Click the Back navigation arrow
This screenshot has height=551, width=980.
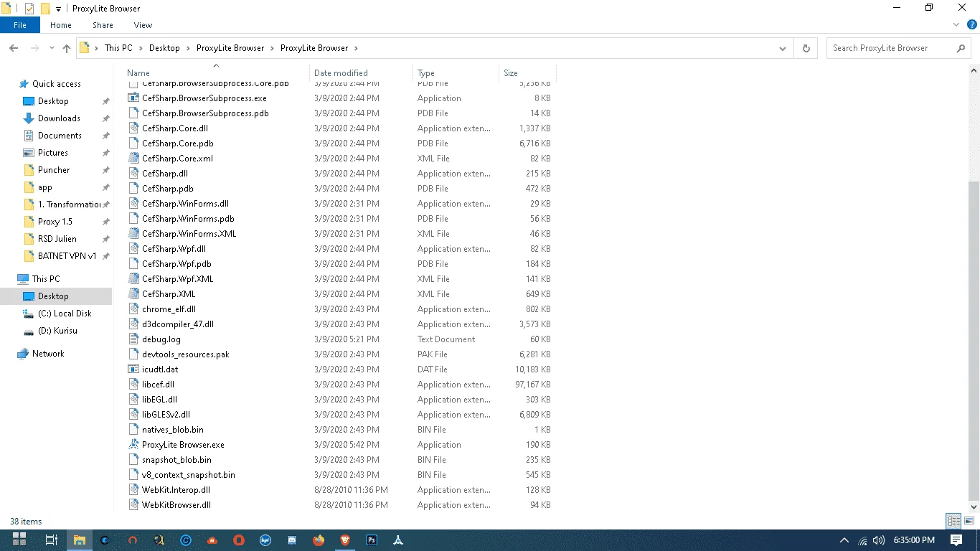(x=14, y=48)
